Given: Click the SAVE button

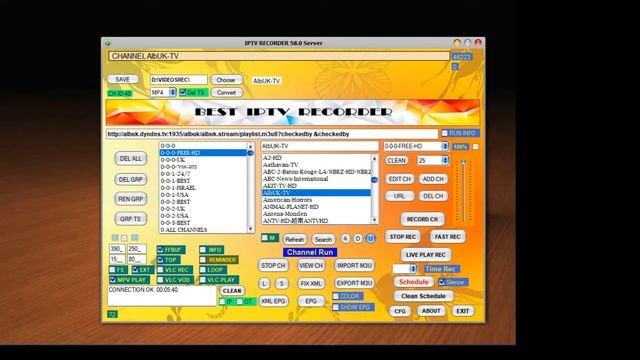Looking at the screenshot, I should click(122, 80).
